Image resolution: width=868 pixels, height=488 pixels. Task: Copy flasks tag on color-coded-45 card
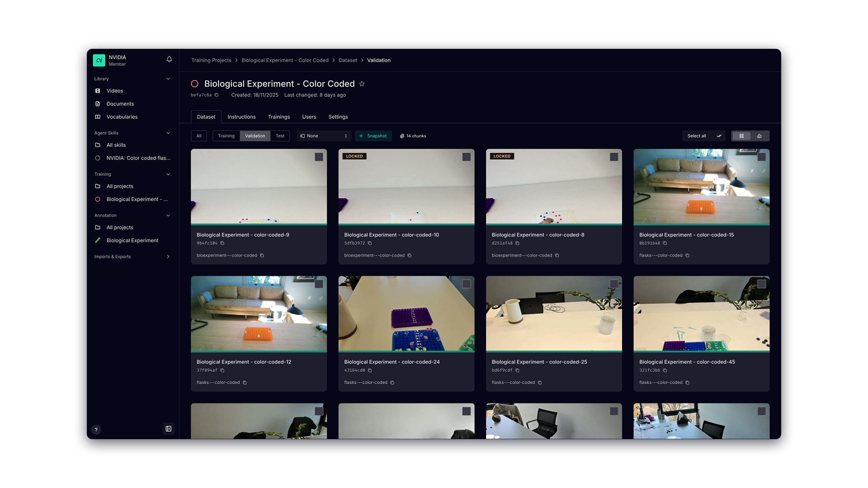click(x=687, y=382)
